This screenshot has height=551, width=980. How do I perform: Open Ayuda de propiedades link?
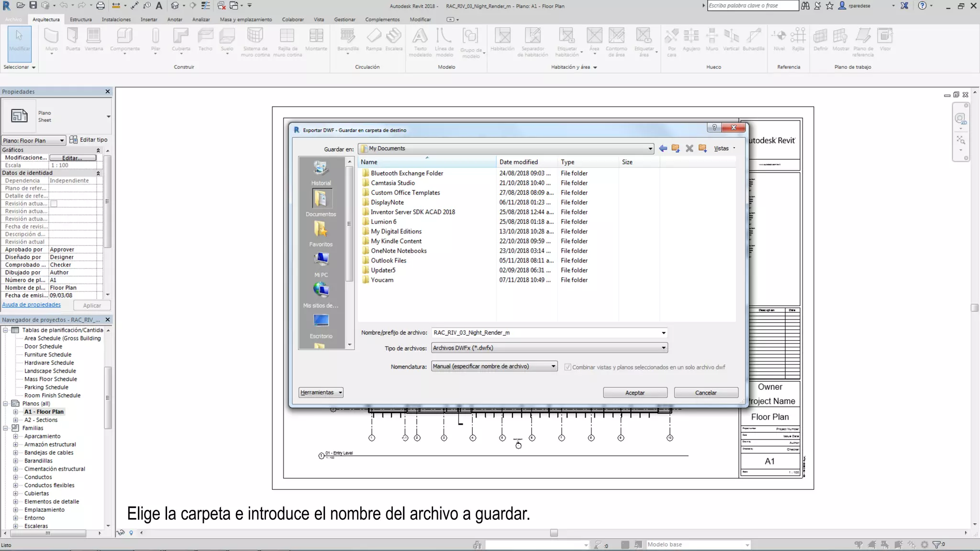(x=32, y=305)
